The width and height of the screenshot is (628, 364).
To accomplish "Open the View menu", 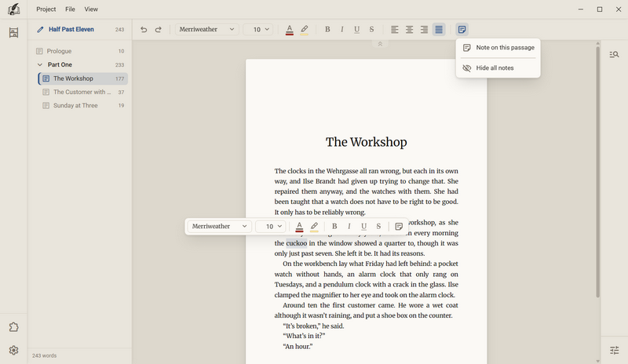I will point(91,9).
